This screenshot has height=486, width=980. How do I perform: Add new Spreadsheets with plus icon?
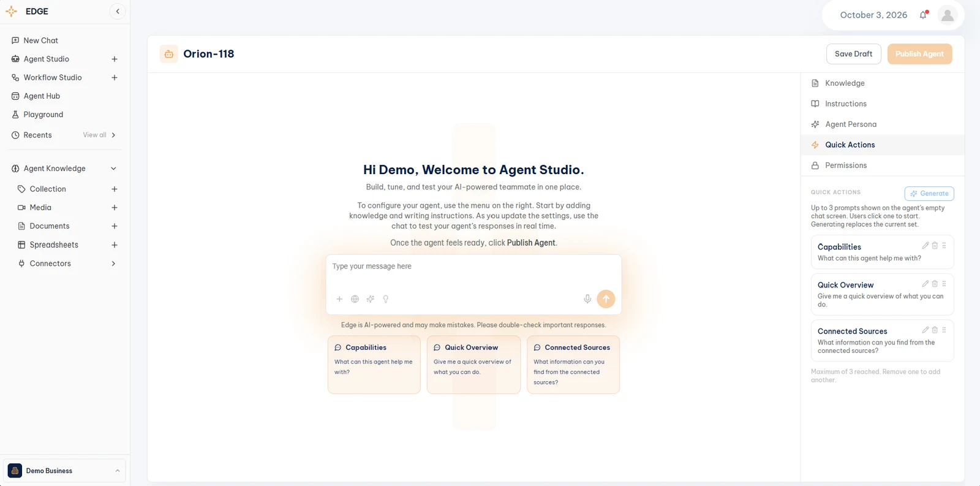point(115,245)
